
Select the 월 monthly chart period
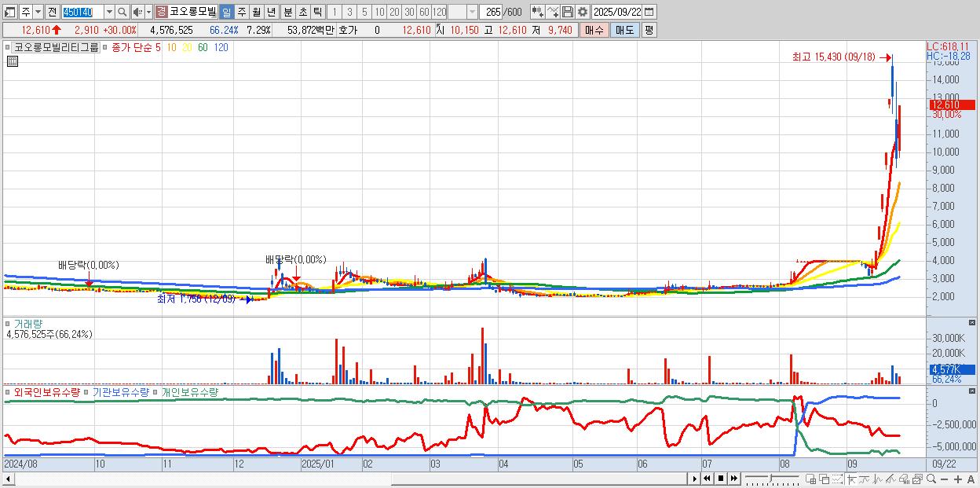[x=257, y=12]
